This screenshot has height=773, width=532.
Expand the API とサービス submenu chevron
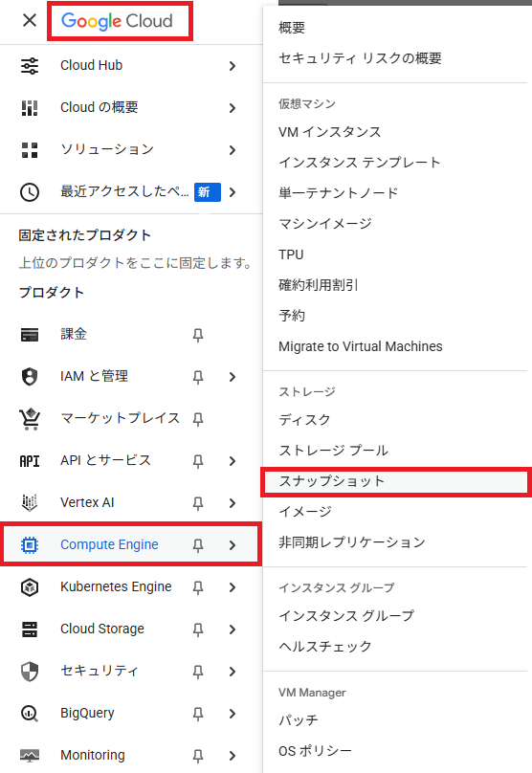pos(233,461)
